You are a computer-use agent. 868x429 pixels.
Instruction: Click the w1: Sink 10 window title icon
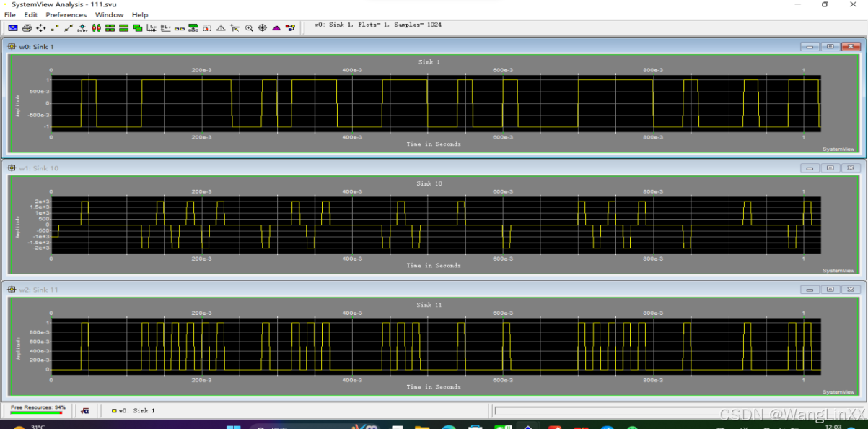click(x=12, y=168)
